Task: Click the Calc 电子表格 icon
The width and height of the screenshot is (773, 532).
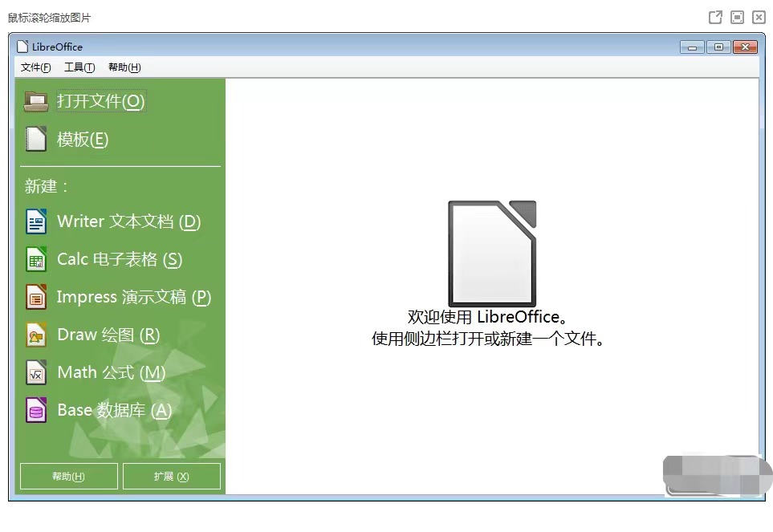Action: 36,259
